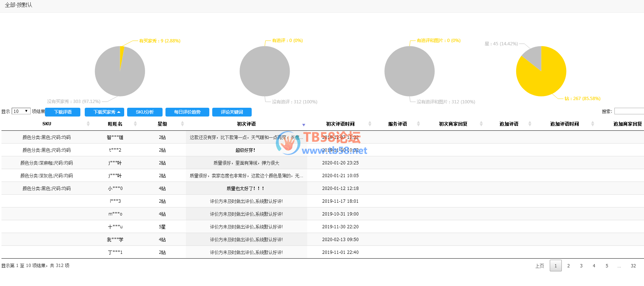Go to page 3
The width and height of the screenshot is (644, 286).
click(581, 266)
